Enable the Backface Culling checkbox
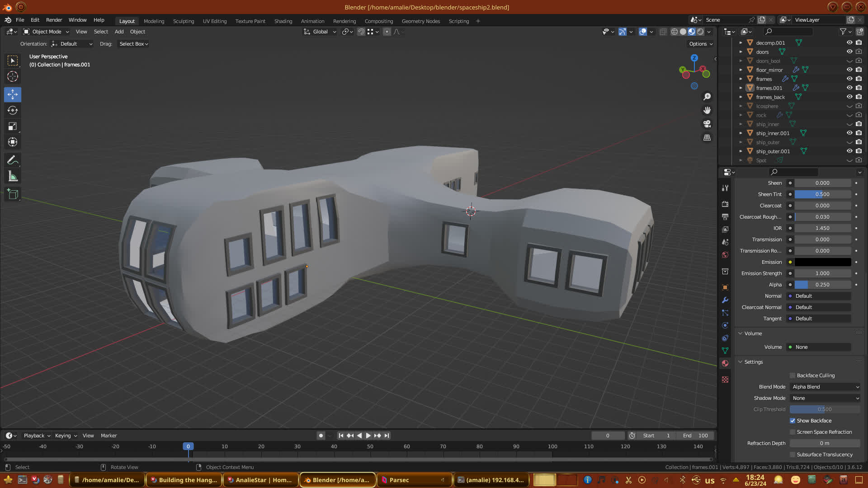 click(x=793, y=375)
